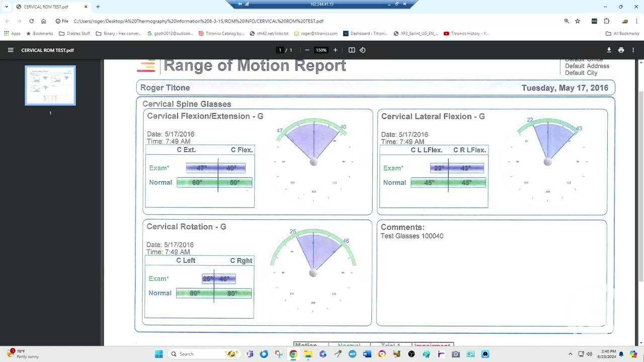644x362 pixels.
Task: Open the Titronics Catalog bookmark
Action: point(221,34)
